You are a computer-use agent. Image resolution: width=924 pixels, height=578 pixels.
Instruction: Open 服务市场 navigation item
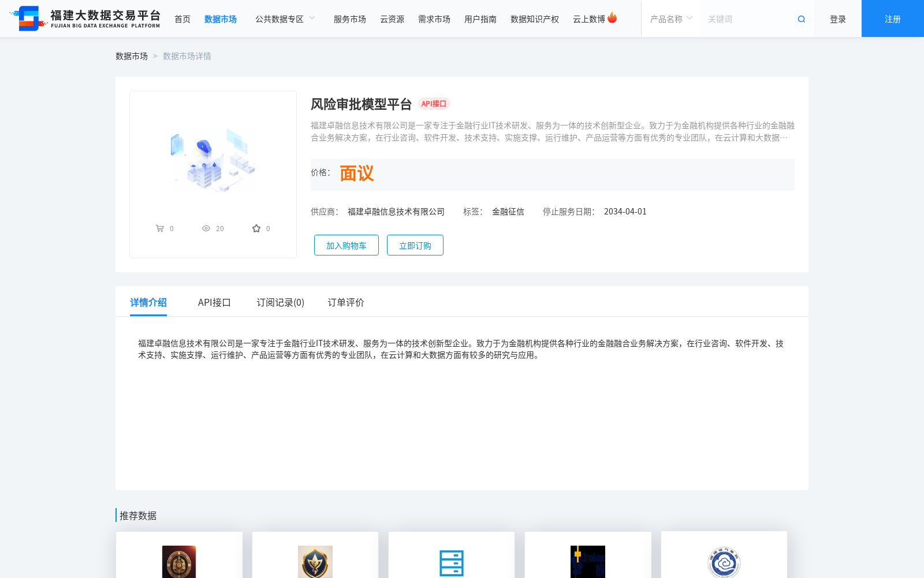(350, 19)
